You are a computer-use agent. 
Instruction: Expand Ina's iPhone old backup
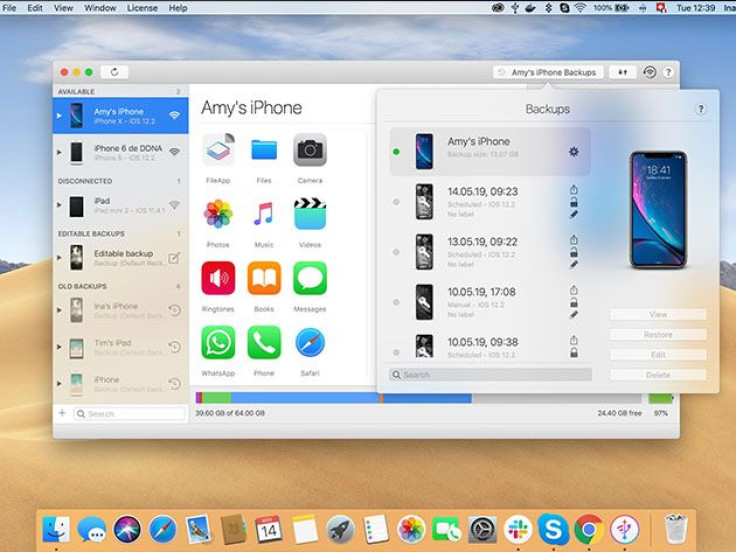point(59,310)
